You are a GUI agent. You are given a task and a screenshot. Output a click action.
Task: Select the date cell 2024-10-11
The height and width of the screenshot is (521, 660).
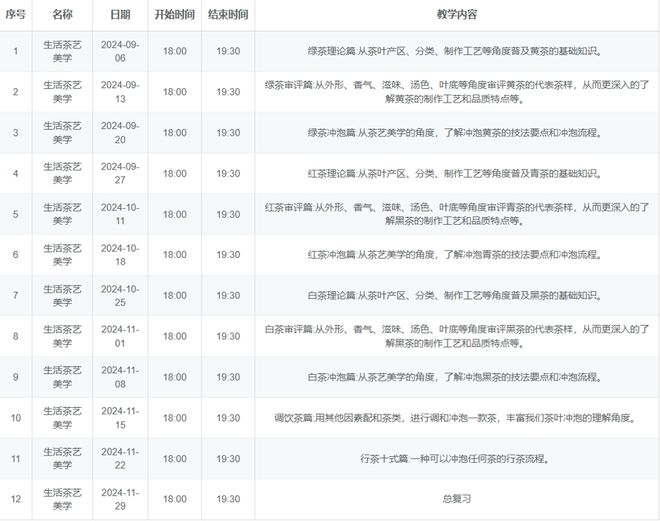[120, 214]
